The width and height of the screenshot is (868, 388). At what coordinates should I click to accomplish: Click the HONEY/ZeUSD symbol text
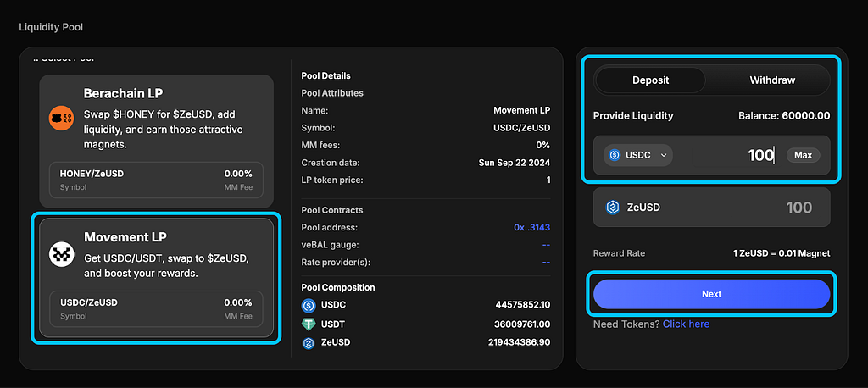pyautogui.click(x=92, y=173)
